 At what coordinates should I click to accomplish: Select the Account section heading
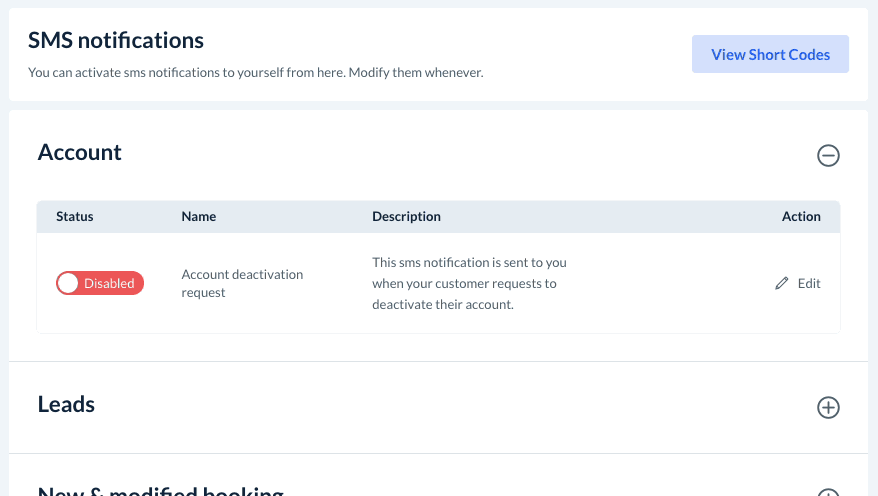pos(80,152)
